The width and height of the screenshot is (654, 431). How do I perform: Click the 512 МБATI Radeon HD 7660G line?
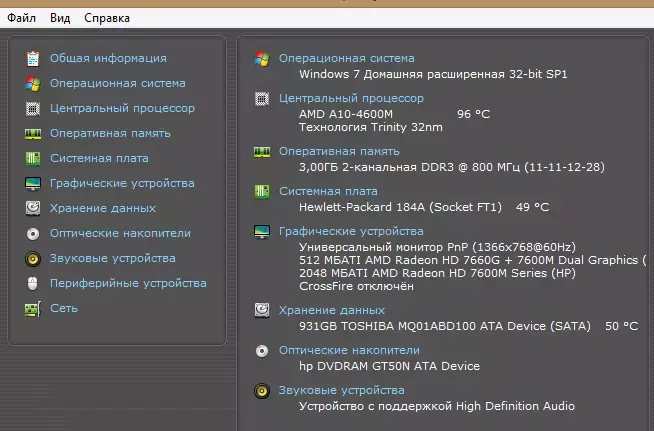[473, 260]
